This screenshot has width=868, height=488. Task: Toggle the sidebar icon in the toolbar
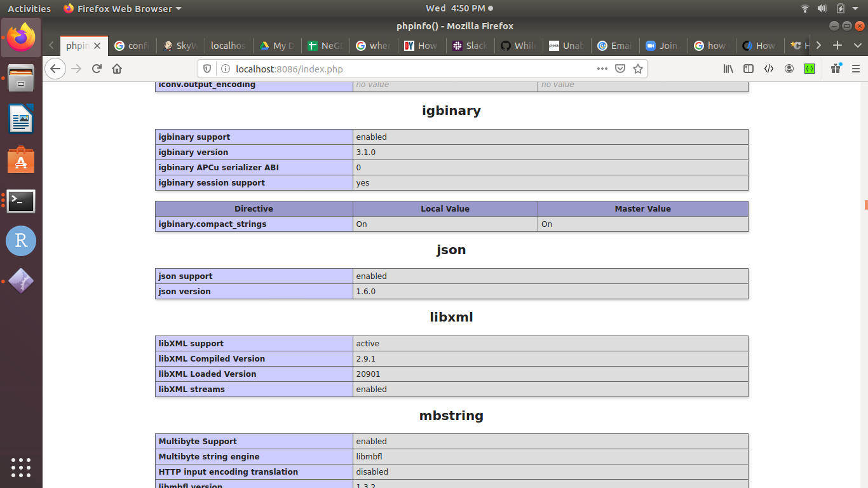click(x=749, y=69)
